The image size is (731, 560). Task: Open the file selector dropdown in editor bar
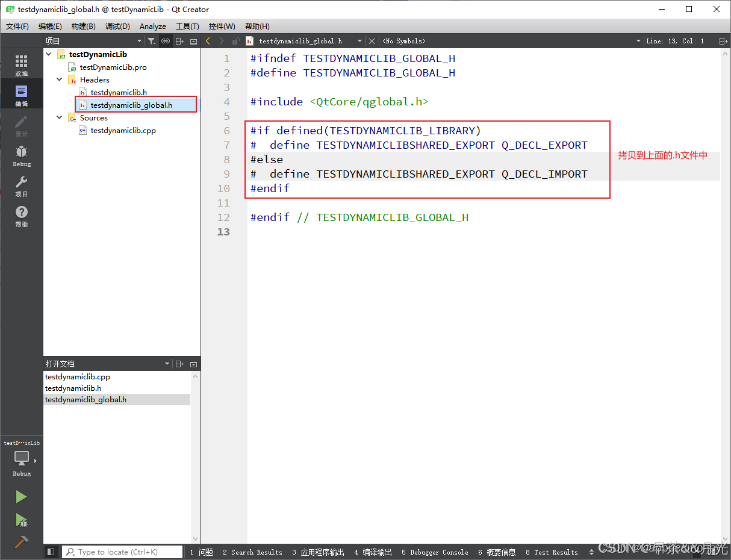[360, 41]
